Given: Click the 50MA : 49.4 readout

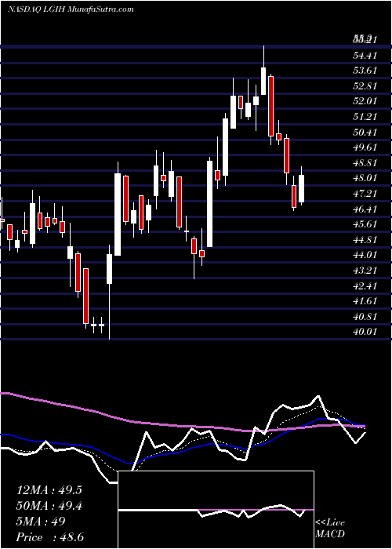Looking at the screenshot, I should click(49, 506).
